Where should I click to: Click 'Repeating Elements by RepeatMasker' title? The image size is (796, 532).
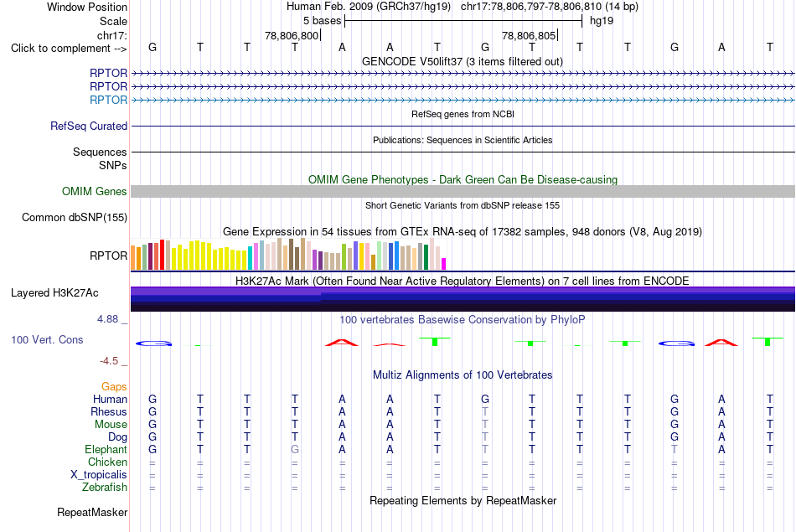coord(463,500)
